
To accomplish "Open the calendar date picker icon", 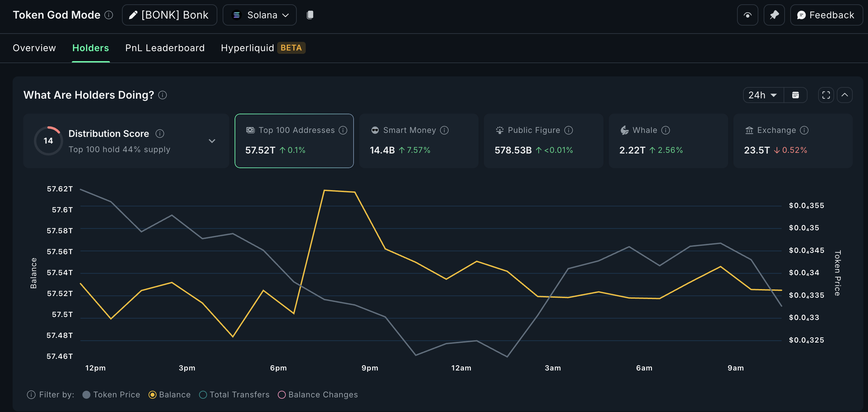I will pyautogui.click(x=796, y=95).
